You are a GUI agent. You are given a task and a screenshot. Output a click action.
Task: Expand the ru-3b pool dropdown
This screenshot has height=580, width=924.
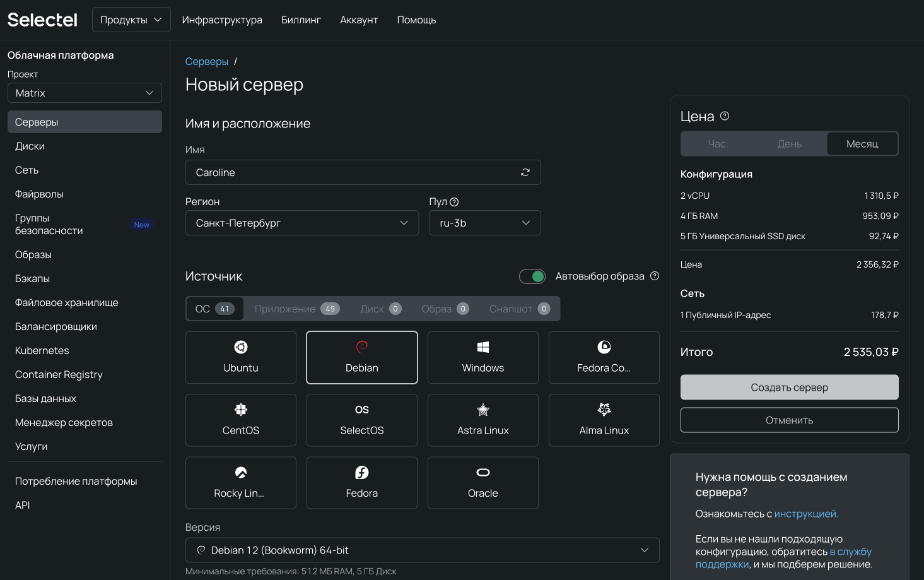[485, 223]
